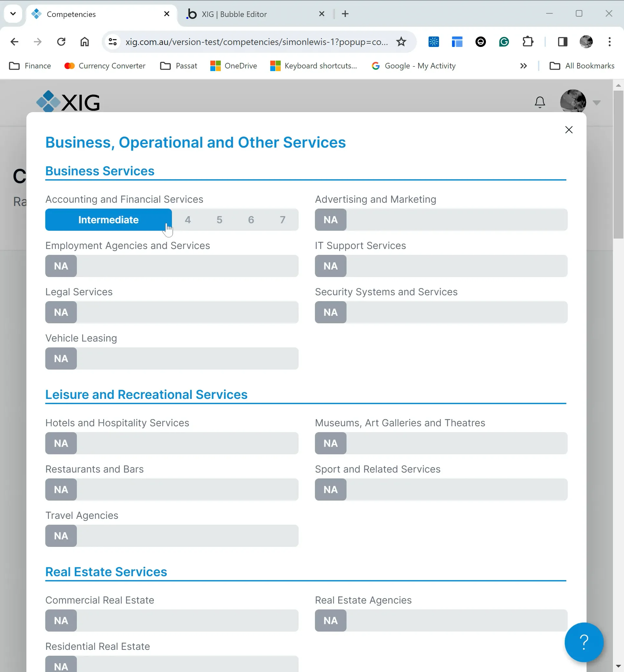The height and width of the screenshot is (672, 624).
Task: Click NA for Commercial Real Estate
Action: click(x=61, y=621)
